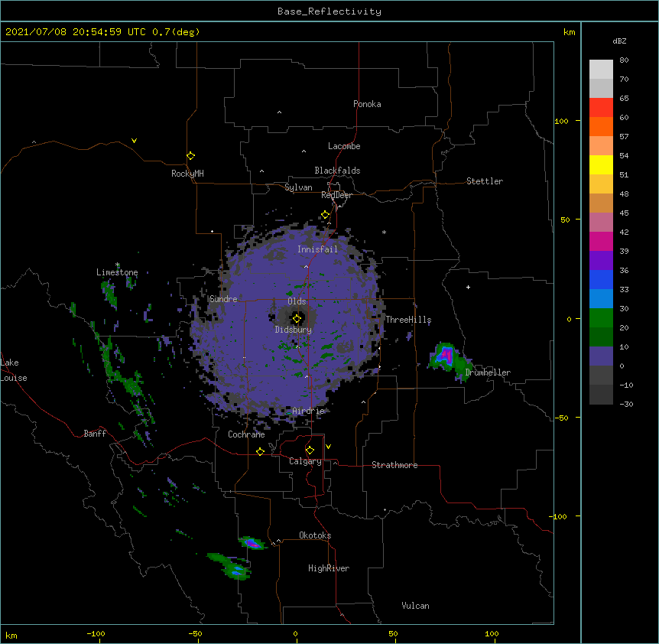This screenshot has width=659, height=644.
Task: Select the bright yellow swatch in the dBZ legend
Action: [x=601, y=164]
